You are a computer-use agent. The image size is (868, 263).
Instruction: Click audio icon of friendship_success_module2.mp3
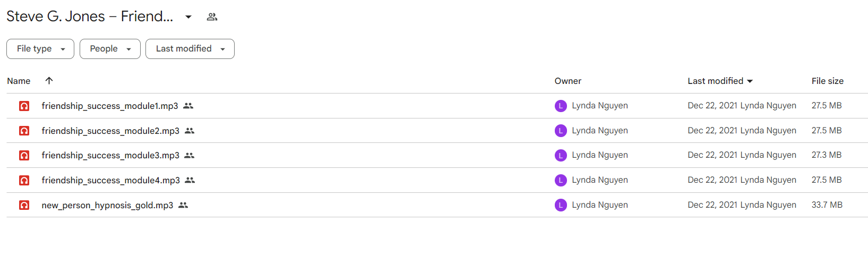pos(24,131)
